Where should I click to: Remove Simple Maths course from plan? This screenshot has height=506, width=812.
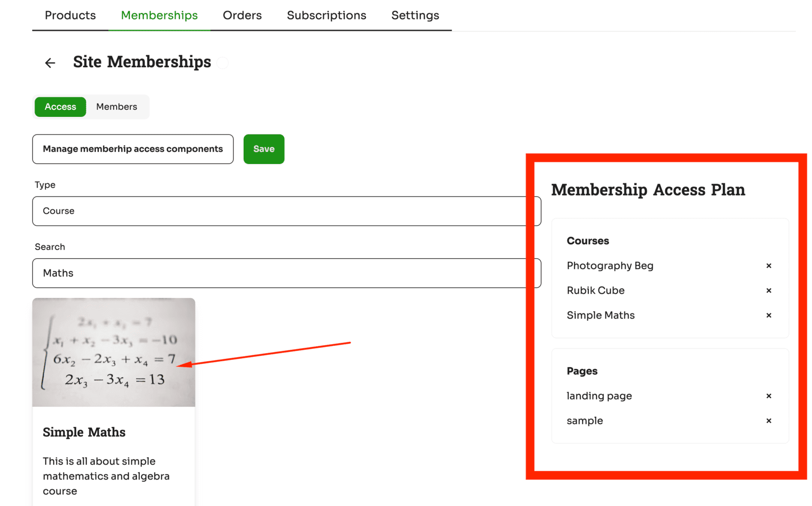coord(768,315)
